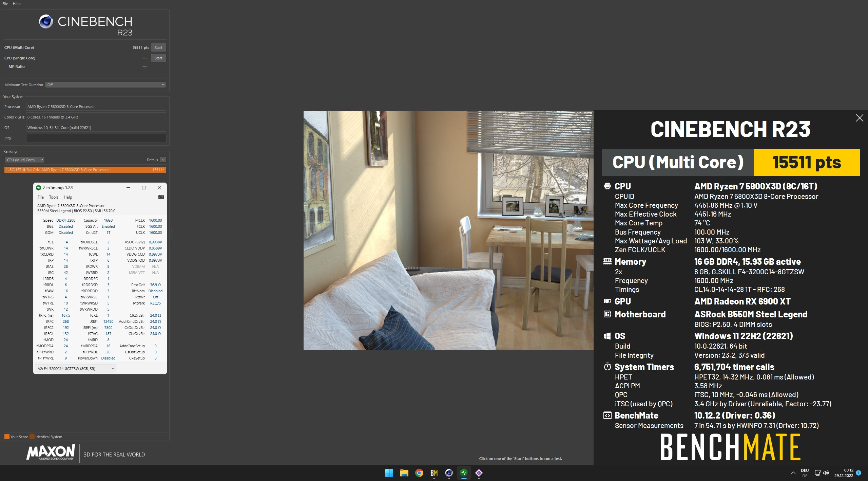868x481 pixels.
Task: Start the CPU Single Core test
Action: tap(158, 58)
